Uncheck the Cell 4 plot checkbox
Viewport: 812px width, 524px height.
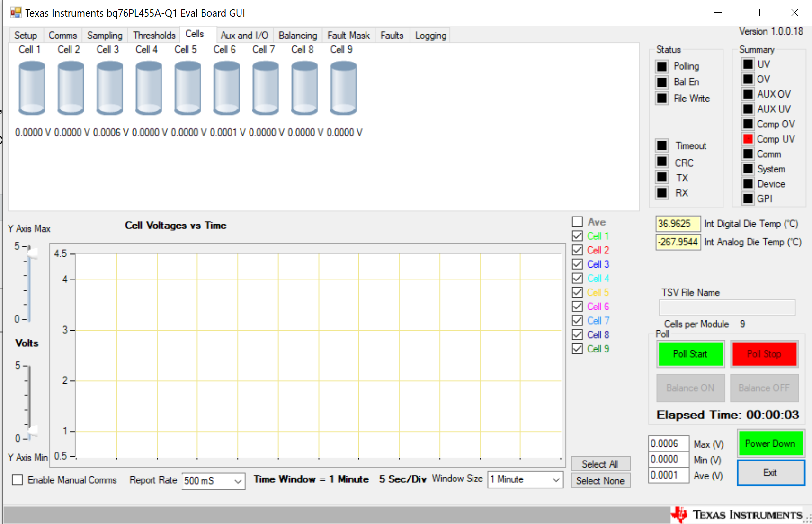pyautogui.click(x=577, y=278)
